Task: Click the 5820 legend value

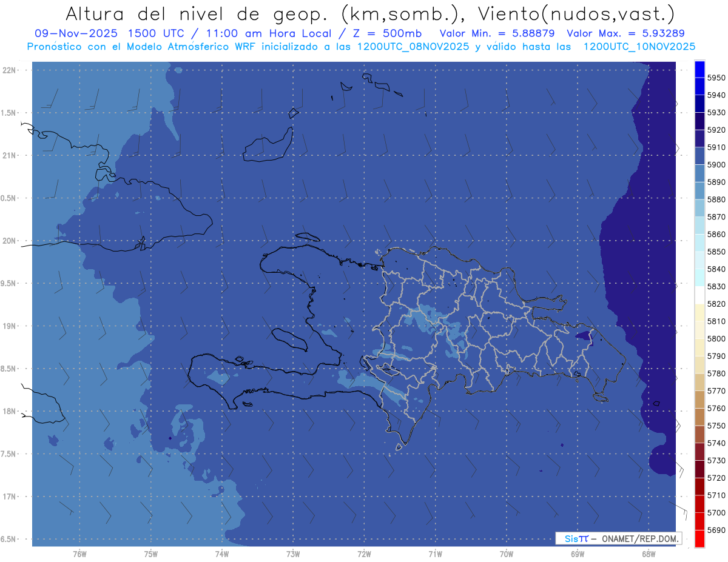Action: pos(716,304)
